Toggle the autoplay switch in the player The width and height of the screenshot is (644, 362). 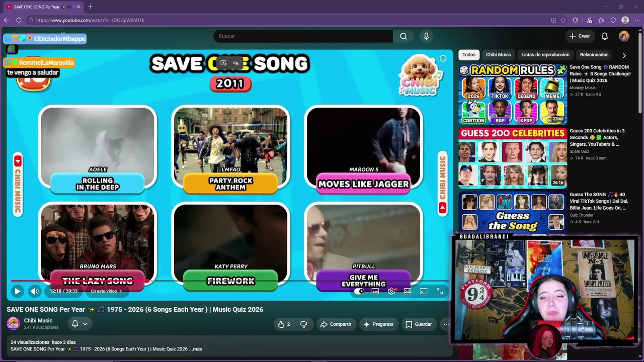[x=359, y=291]
